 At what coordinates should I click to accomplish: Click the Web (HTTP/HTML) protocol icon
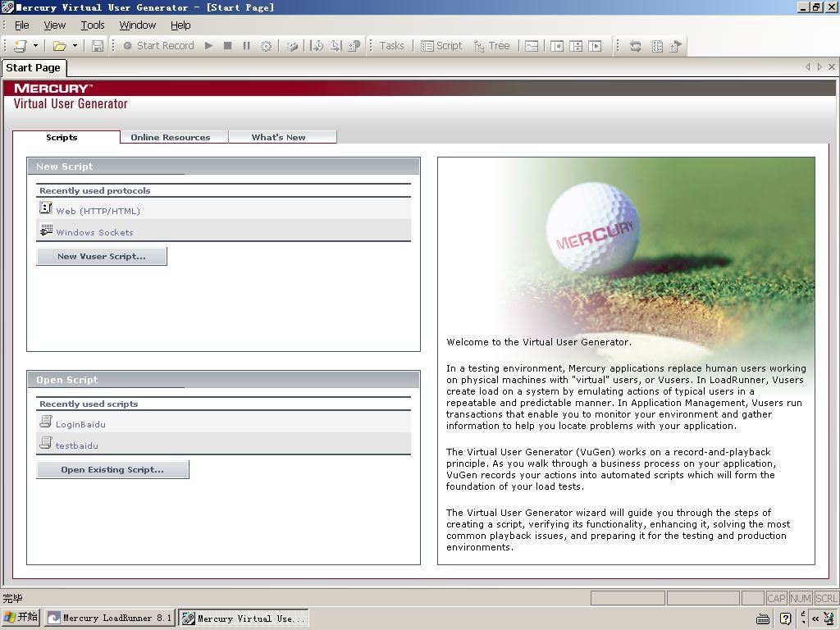46,208
